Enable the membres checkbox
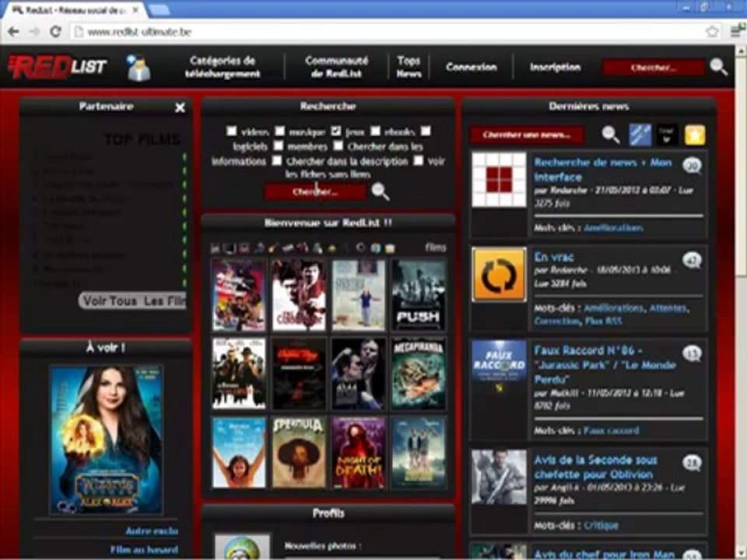 click(279, 145)
